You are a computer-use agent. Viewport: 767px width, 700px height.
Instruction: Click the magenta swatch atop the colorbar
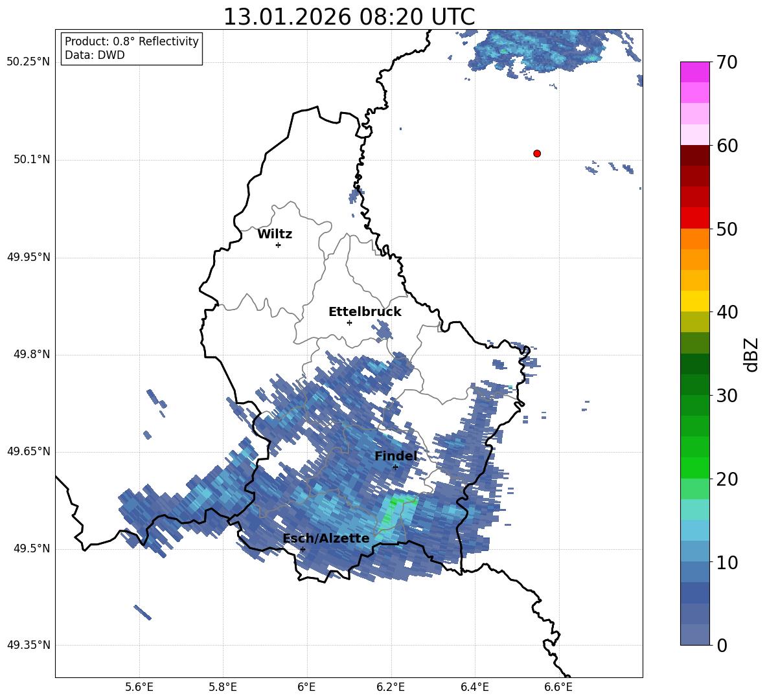[x=695, y=72]
